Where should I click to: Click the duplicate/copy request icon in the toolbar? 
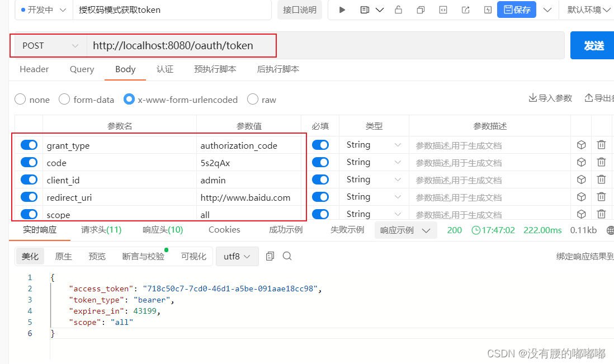click(421, 10)
